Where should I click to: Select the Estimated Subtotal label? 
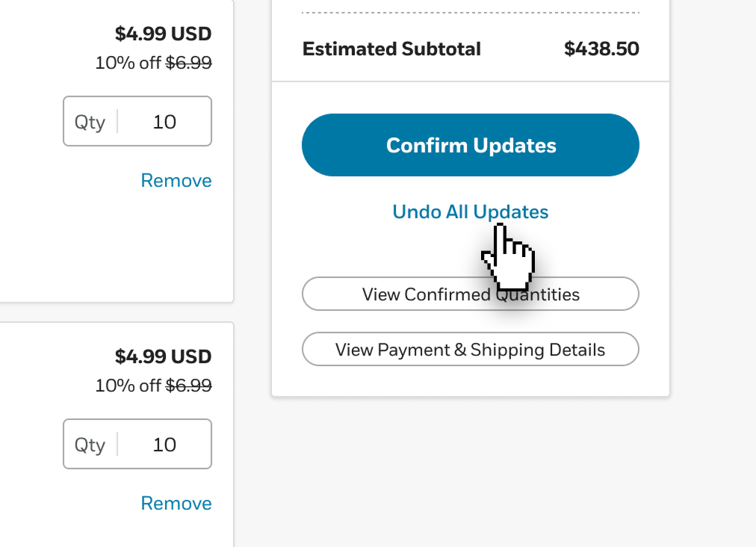[391, 49]
